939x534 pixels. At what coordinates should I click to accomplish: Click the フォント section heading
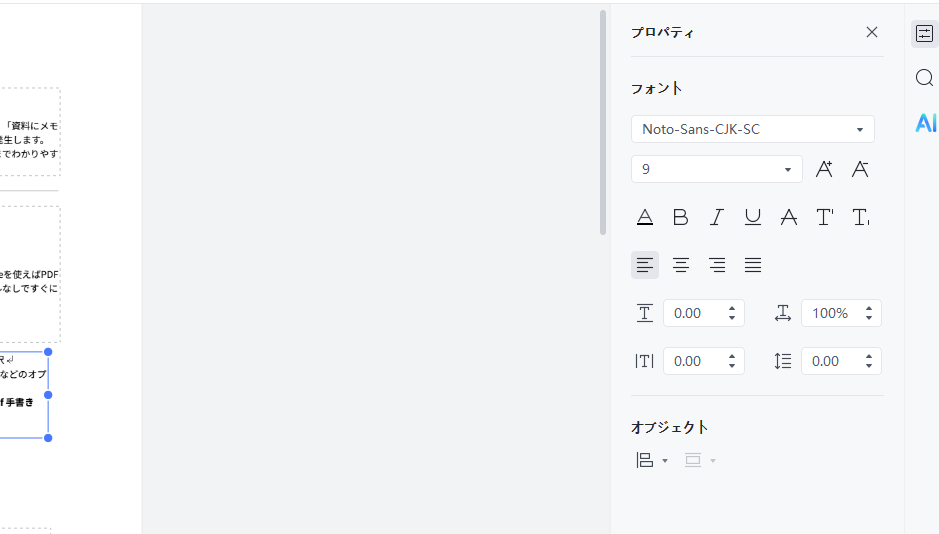[656, 89]
